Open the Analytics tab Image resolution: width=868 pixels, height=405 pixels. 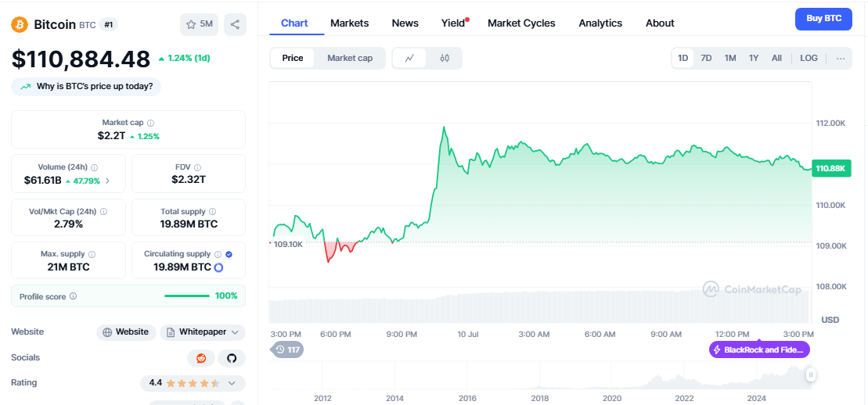click(600, 23)
